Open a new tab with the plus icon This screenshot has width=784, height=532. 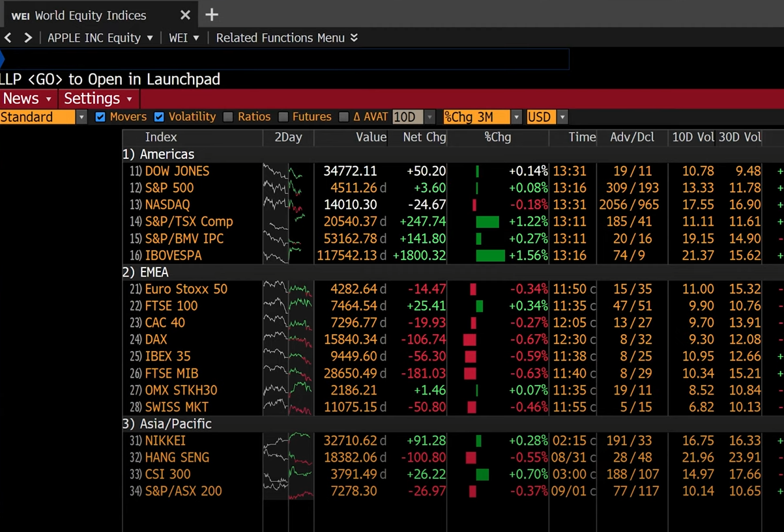click(212, 15)
